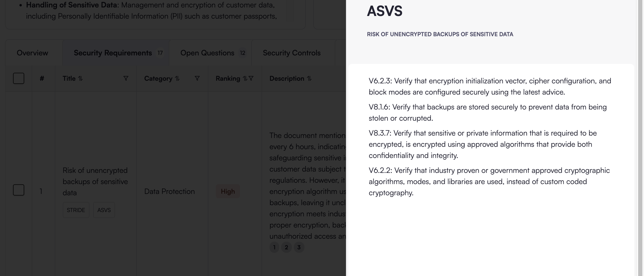
Task: Open reference number 3 in description
Action: tap(299, 247)
